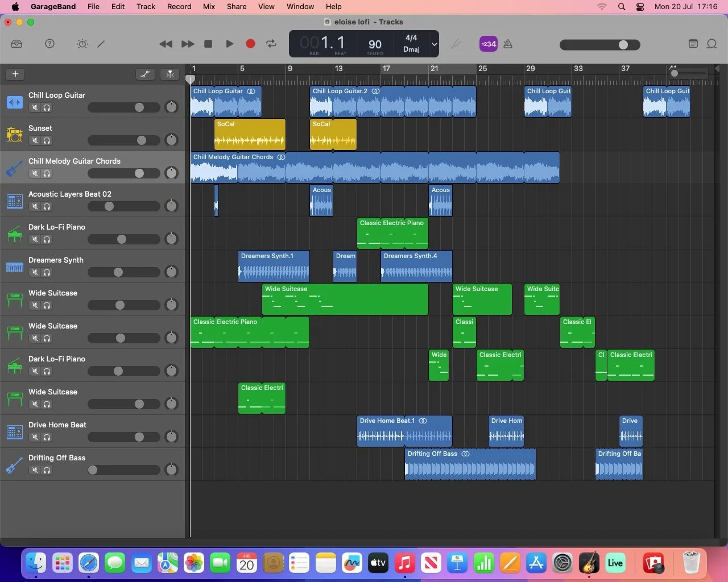Viewport: 728px width, 582px height.
Task: Open Control Center in menu bar
Action: (640, 7)
